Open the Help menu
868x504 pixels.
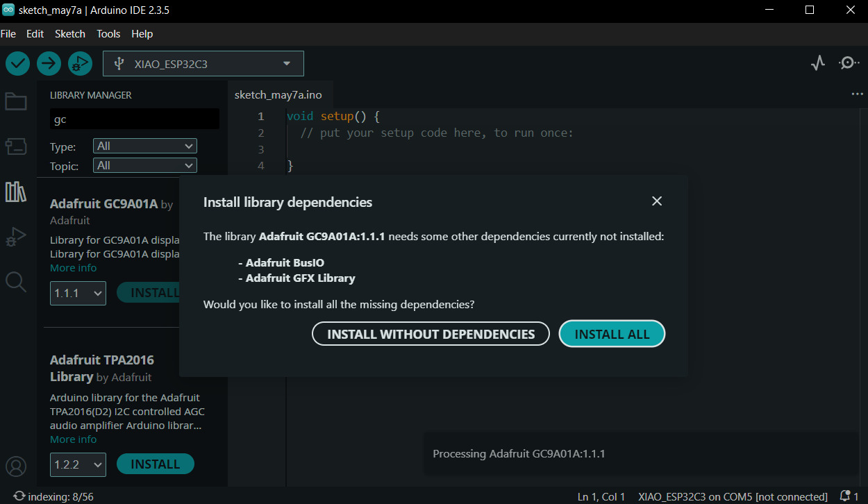click(x=142, y=33)
